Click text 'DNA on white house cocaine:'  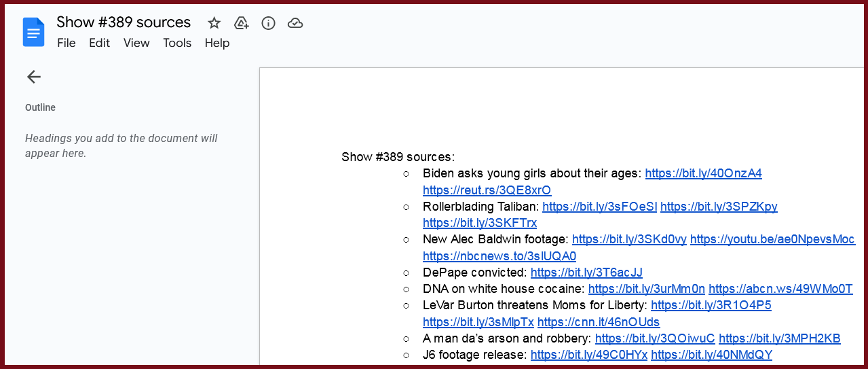point(504,289)
